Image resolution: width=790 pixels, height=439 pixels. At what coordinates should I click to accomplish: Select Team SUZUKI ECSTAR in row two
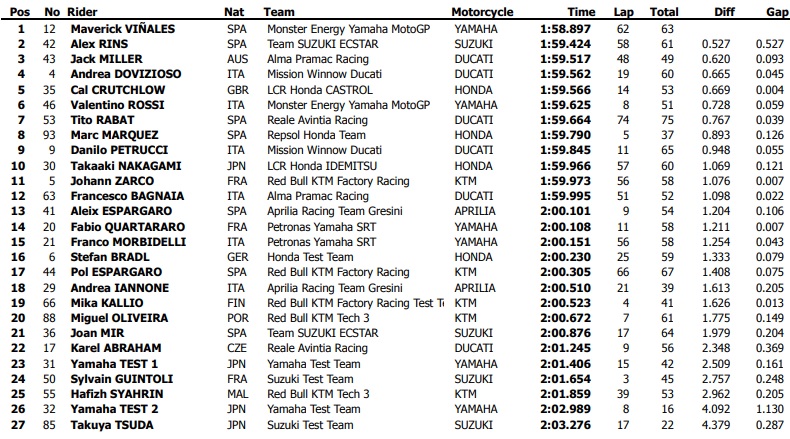click(x=322, y=44)
